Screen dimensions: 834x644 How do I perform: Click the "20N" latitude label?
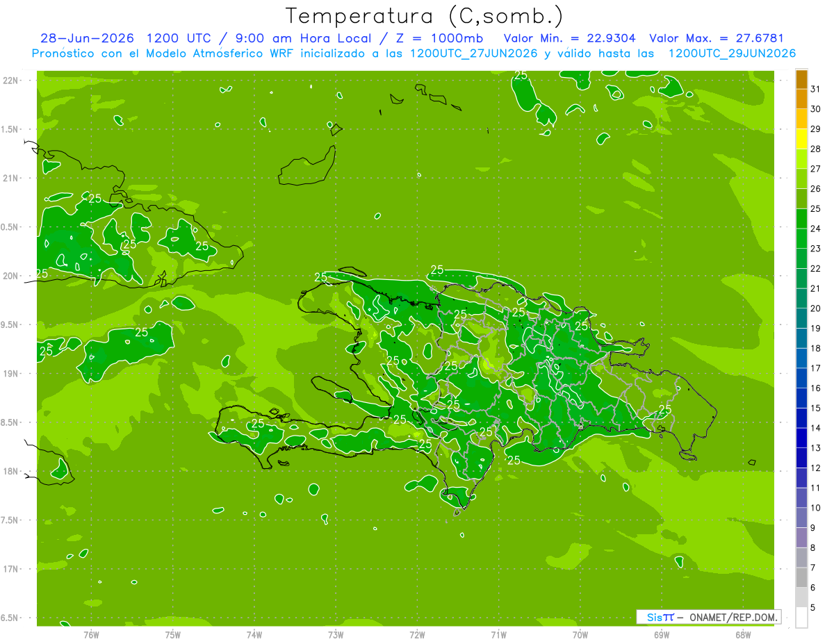pyautogui.click(x=9, y=276)
